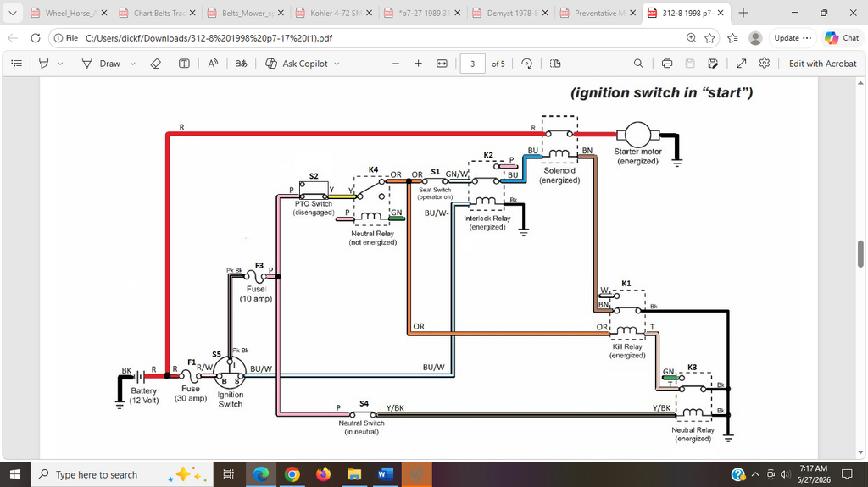Select the Erase tool
Image resolution: width=868 pixels, height=487 pixels.
(156, 64)
